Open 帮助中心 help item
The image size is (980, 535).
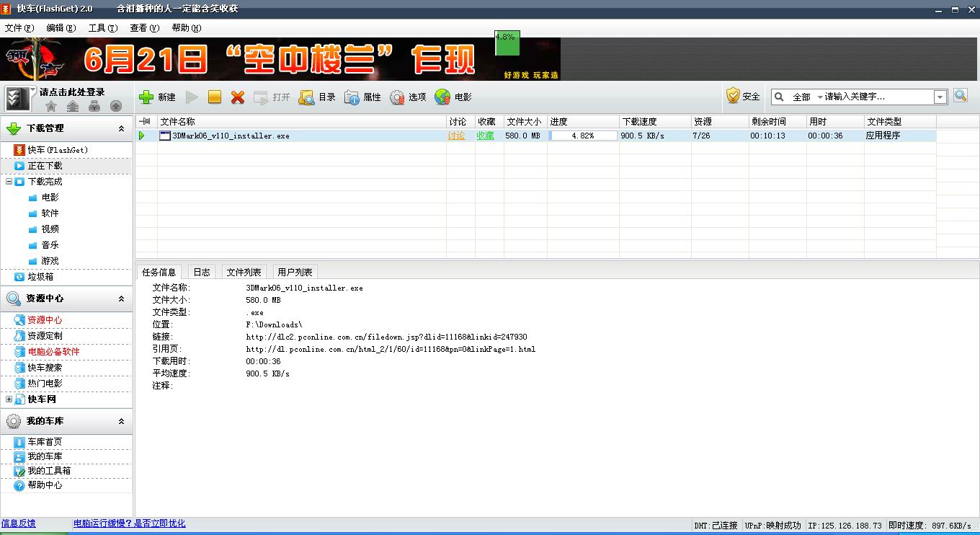pos(45,485)
